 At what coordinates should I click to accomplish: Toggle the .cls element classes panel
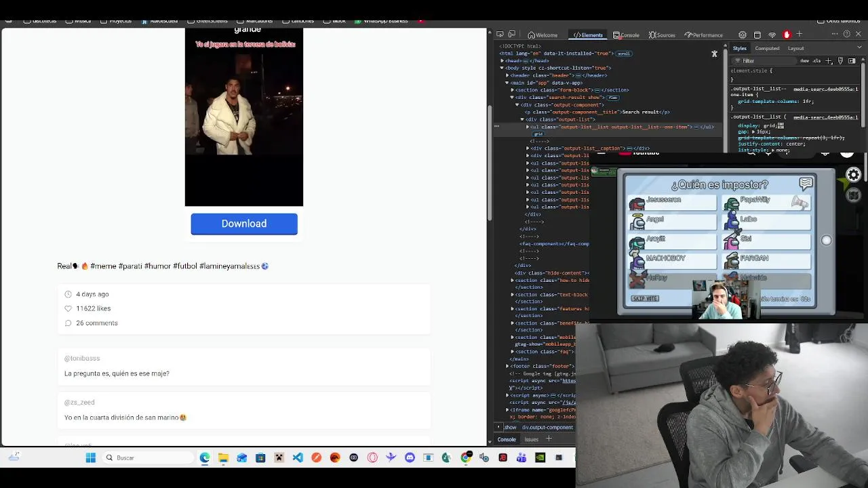(x=817, y=61)
